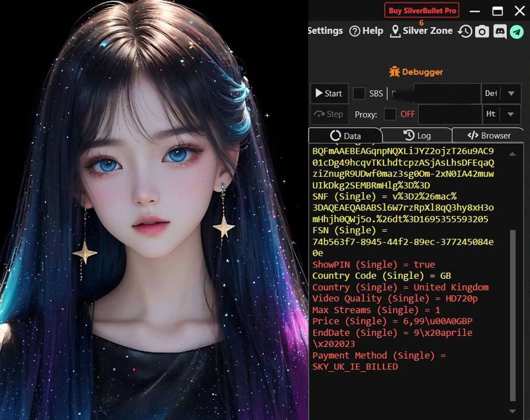
Task: Select the 'Payment Method (Single) =' line
Action: point(379,355)
